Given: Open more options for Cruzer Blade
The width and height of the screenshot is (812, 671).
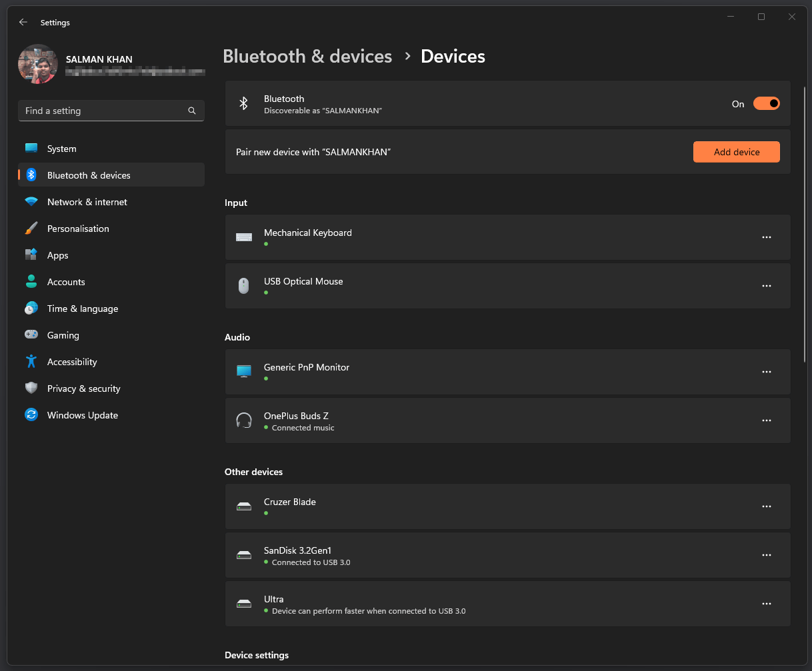Looking at the screenshot, I should coord(766,506).
